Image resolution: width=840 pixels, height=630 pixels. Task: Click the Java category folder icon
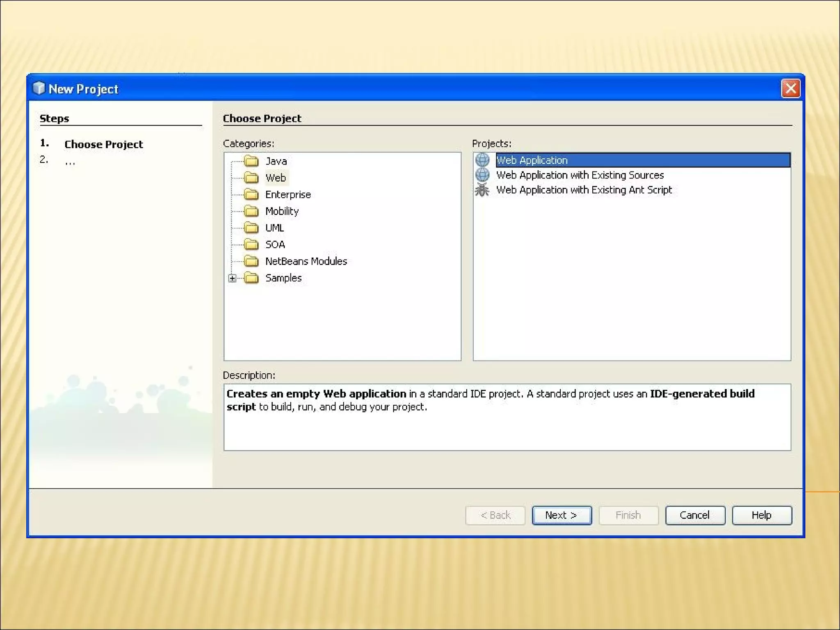(x=251, y=161)
